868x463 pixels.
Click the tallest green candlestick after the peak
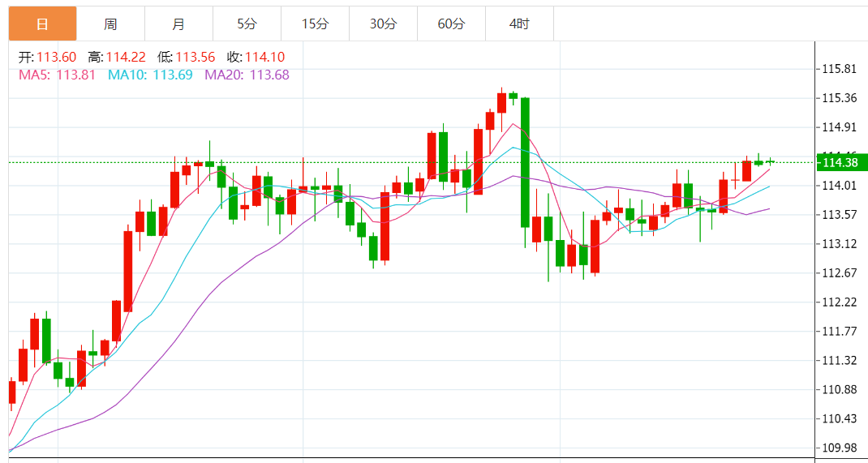(525, 162)
